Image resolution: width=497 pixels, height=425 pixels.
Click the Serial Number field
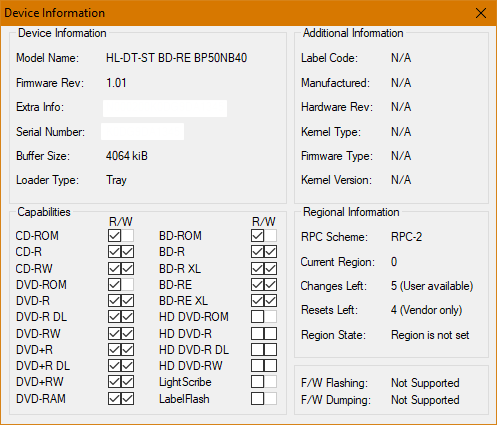[x=143, y=132]
